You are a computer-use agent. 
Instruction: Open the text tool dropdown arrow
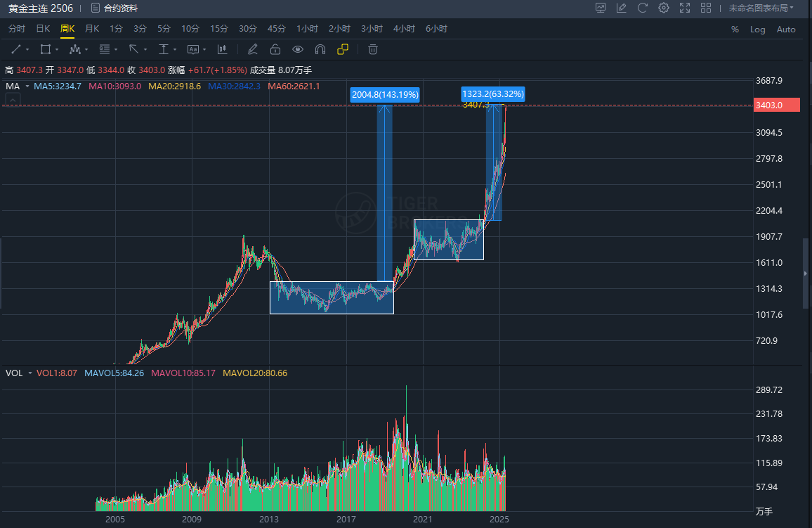[x=205, y=50]
